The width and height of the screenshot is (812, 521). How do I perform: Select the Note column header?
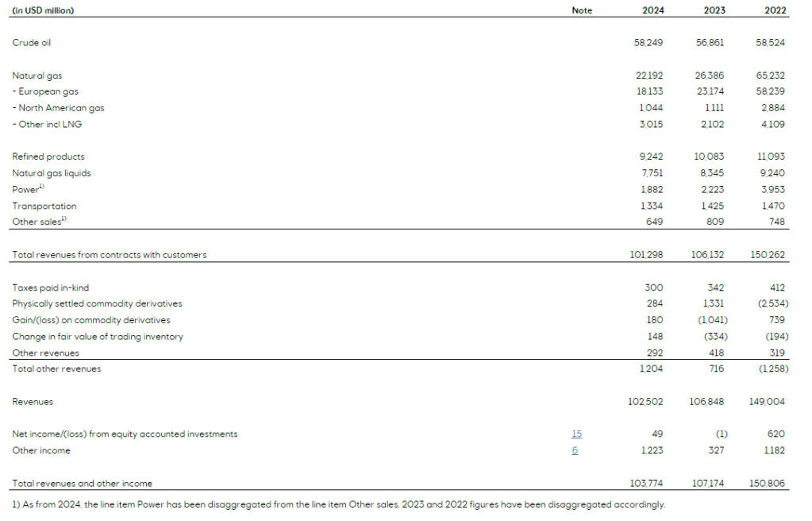click(582, 10)
